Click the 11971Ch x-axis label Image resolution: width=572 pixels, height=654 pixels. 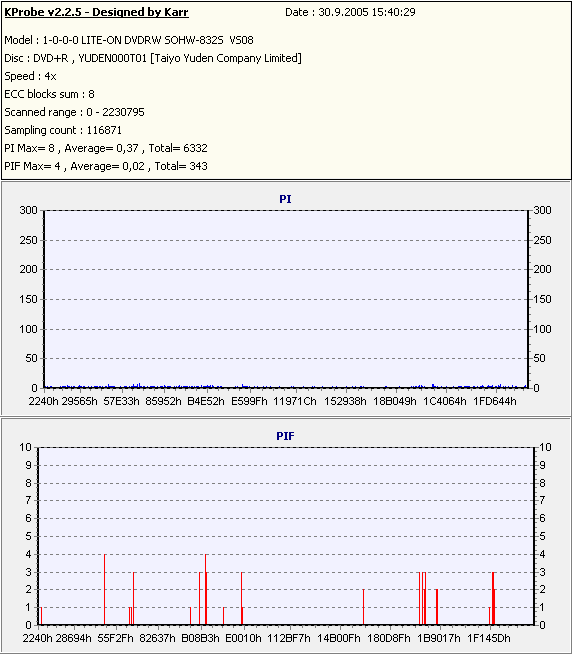click(295, 401)
